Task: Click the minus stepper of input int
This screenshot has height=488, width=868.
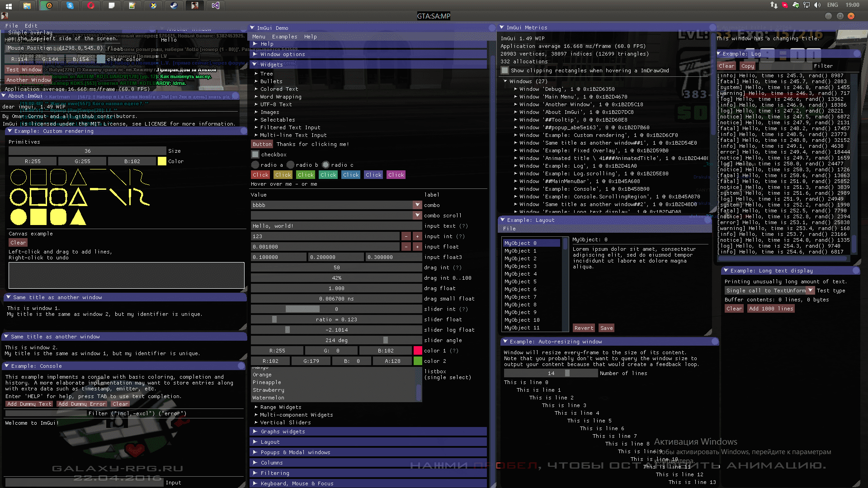Action: coord(406,236)
